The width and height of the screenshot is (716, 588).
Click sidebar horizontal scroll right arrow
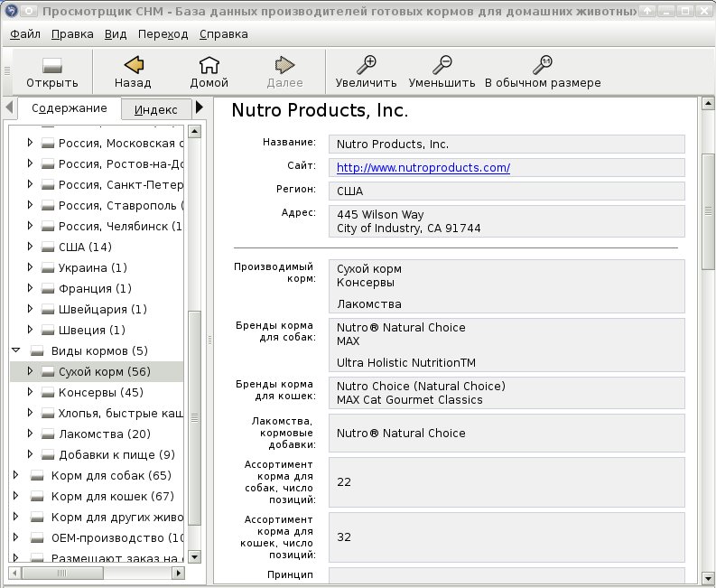pyautogui.click(x=179, y=573)
